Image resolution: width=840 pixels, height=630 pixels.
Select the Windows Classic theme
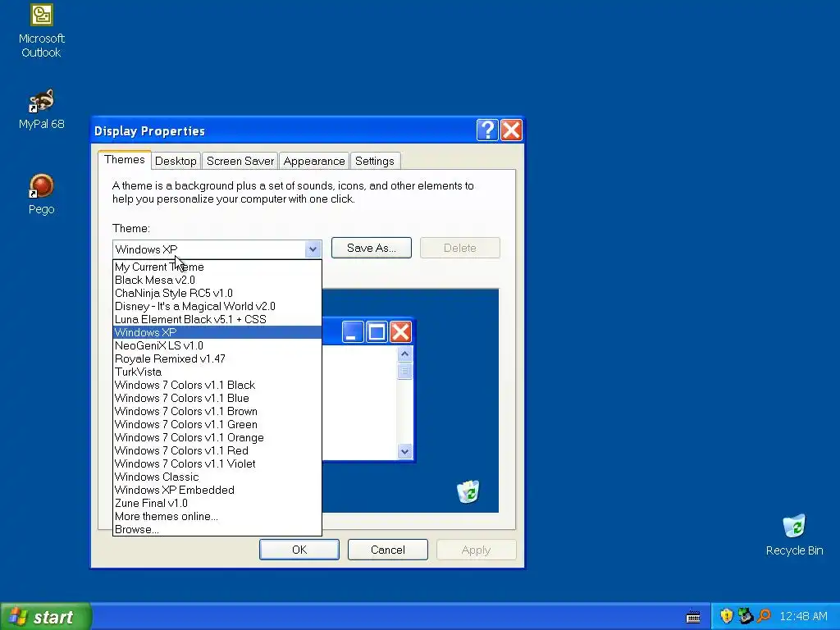217,477
